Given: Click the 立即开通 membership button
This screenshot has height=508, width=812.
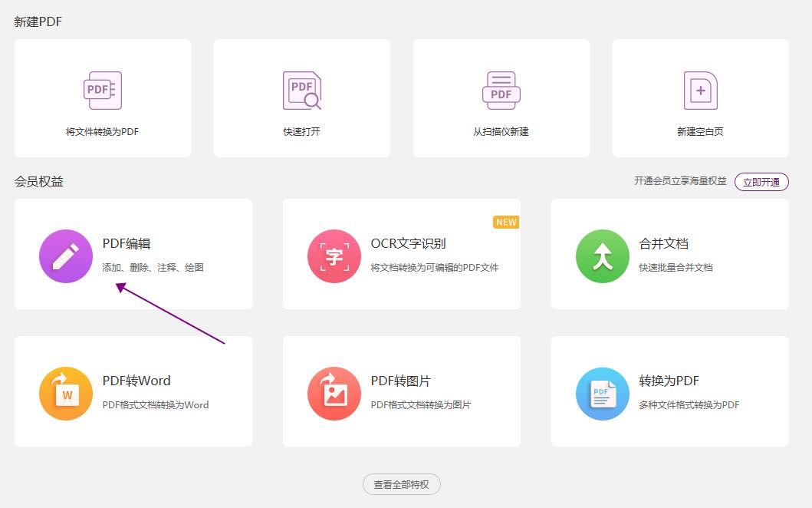Looking at the screenshot, I should click(761, 182).
